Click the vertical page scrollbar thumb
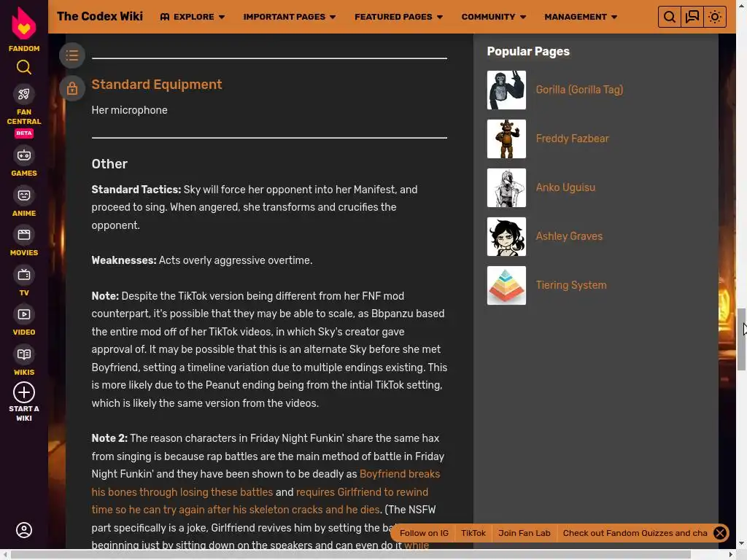 (741, 339)
